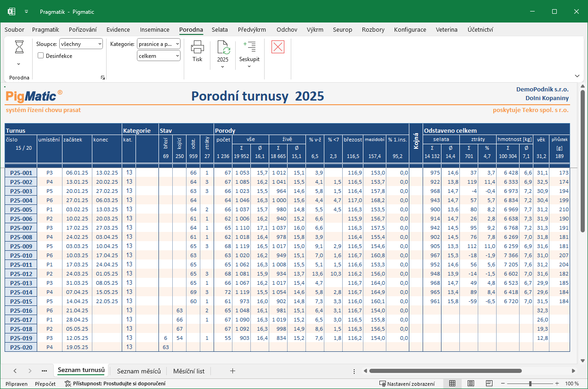588x389 pixels.
Task: Switch to Page Break Preview view
Action: tap(489, 383)
